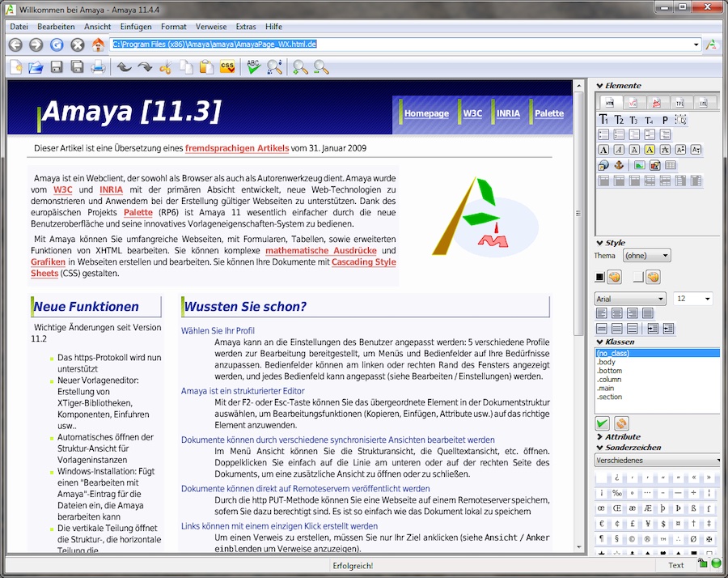Run the ABC spell check tool

coord(254,67)
